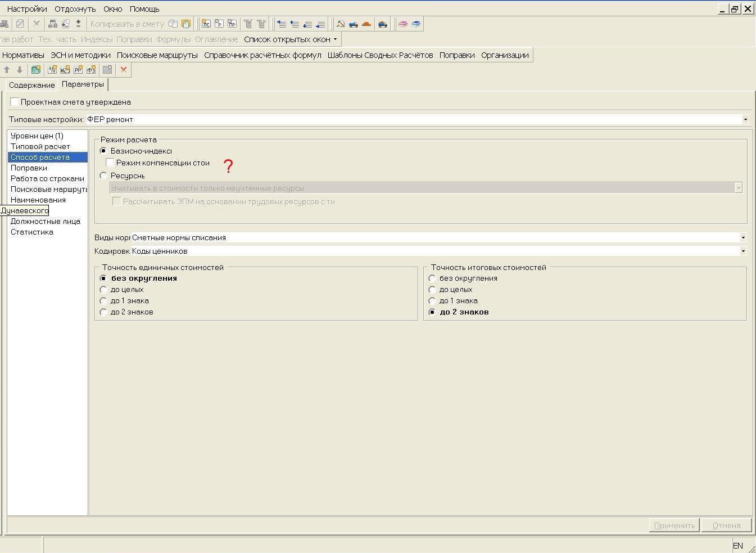Set unit cost precision 'до 2 знаков'
The image size is (756, 553).
click(x=103, y=312)
